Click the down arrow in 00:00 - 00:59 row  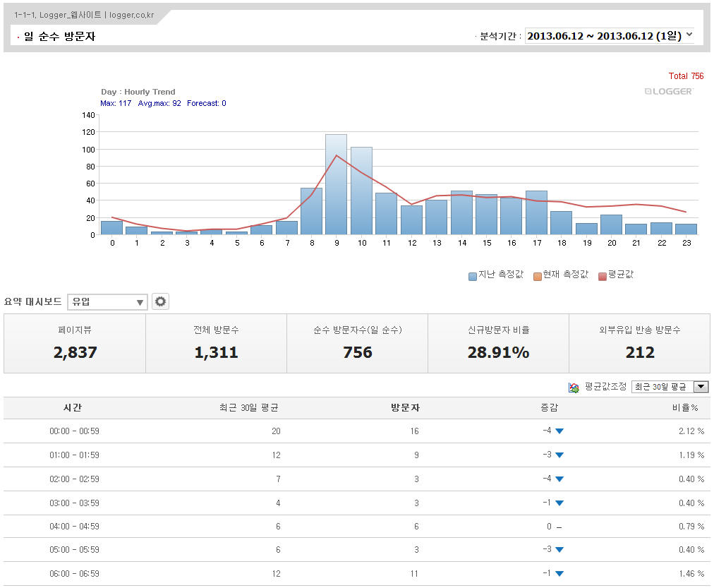[x=559, y=431]
